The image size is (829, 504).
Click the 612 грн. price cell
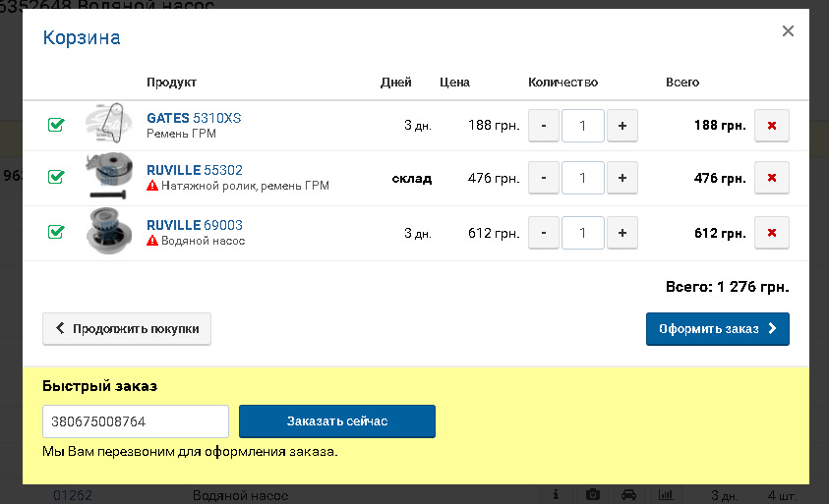[494, 233]
